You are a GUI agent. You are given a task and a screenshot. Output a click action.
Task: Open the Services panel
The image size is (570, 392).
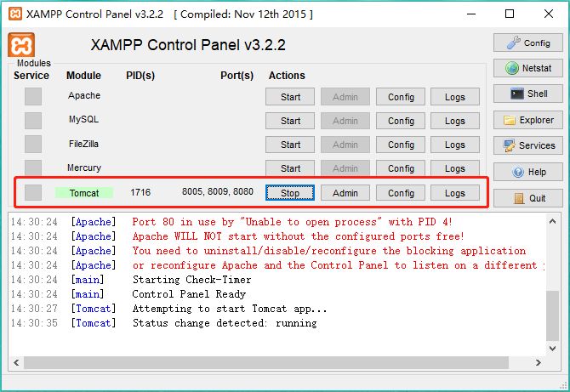527,145
